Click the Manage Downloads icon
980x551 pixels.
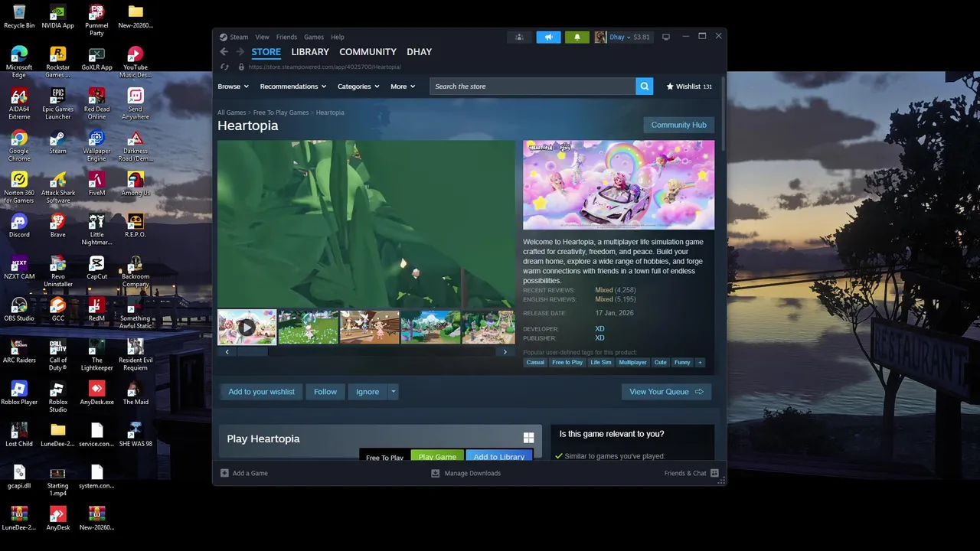tap(435, 473)
